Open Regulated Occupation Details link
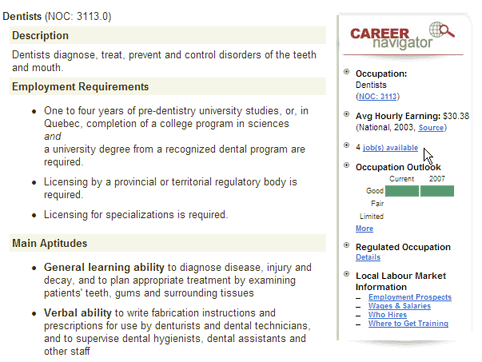Image resolution: width=482 pixels, height=362 pixels. 368,257
